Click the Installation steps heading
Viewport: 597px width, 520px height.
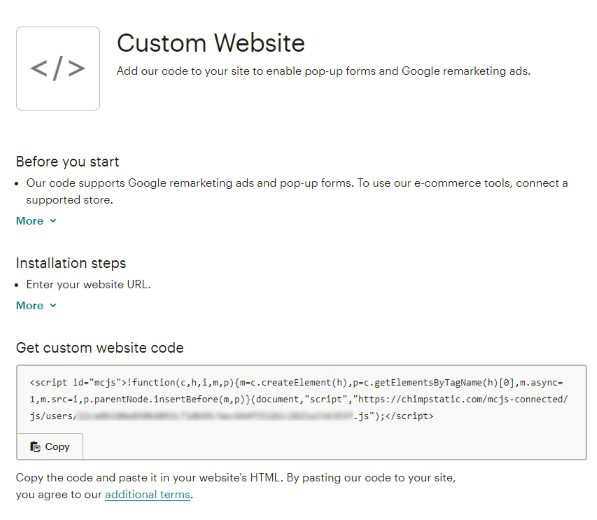click(71, 263)
